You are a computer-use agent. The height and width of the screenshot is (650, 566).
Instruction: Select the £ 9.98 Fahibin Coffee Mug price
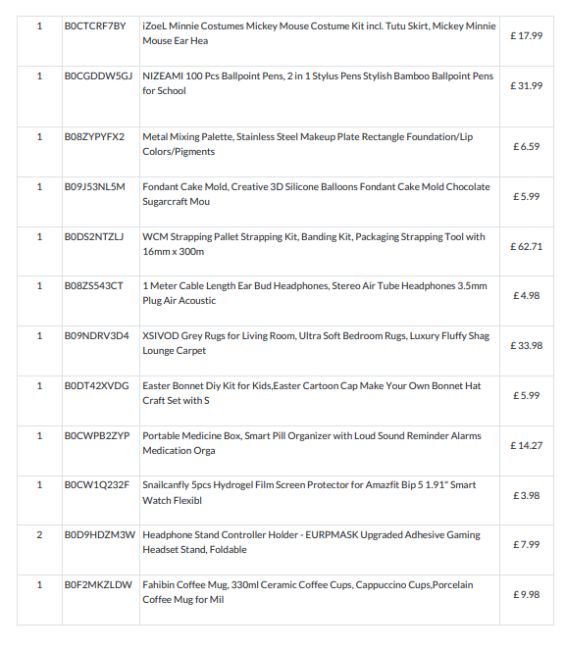click(526, 595)
